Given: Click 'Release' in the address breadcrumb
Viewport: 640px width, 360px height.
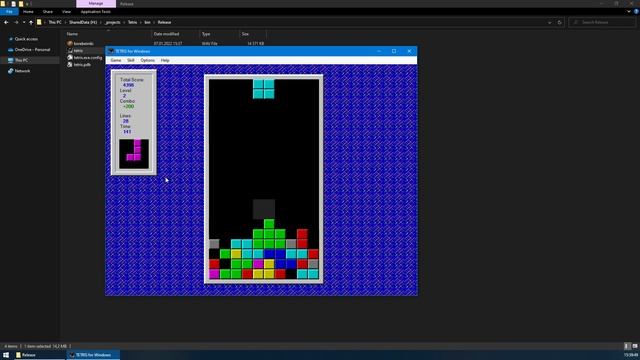Looking at the screenshot, I should pyautogui.click(x=164, y=22).
